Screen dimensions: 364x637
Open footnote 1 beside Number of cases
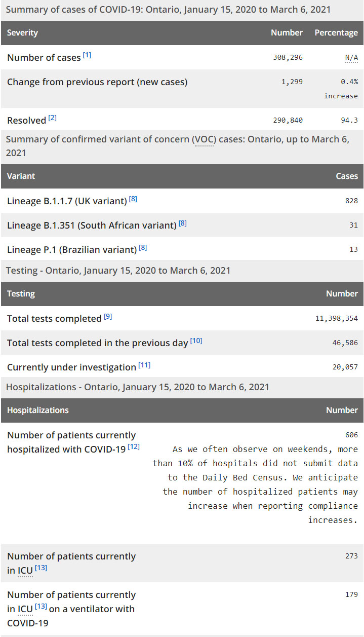tap(87, 55)
